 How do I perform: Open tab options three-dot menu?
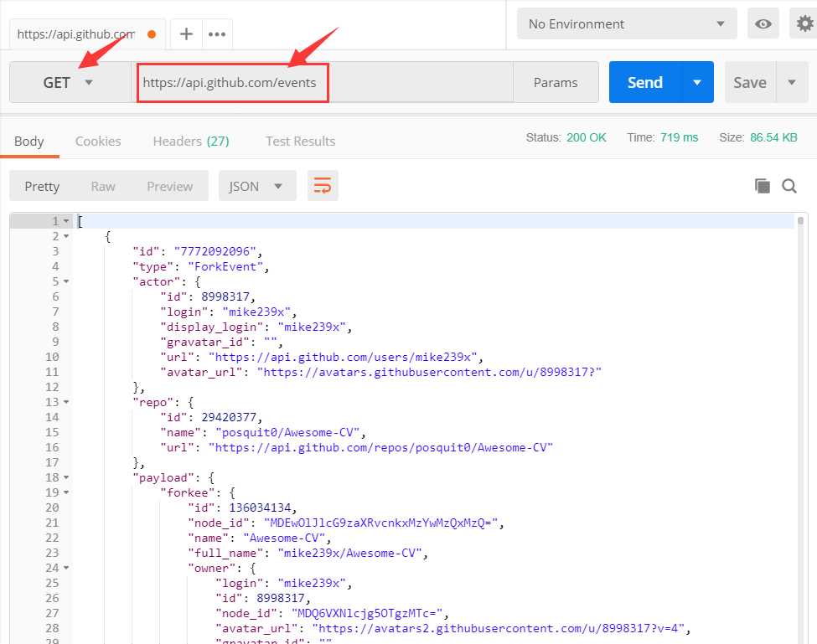point(217,34)
